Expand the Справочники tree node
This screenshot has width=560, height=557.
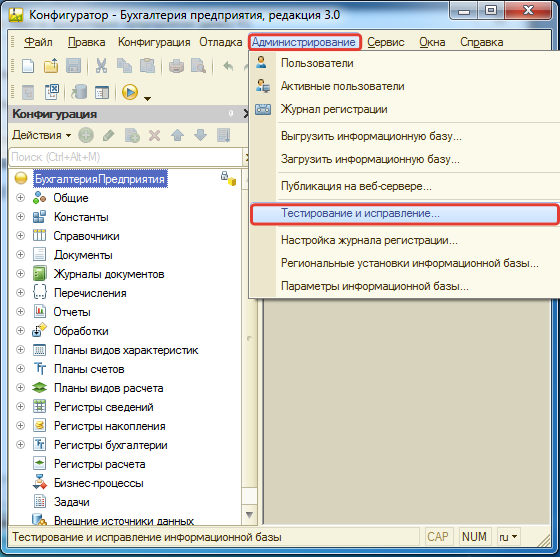click(x=20, y=235)
